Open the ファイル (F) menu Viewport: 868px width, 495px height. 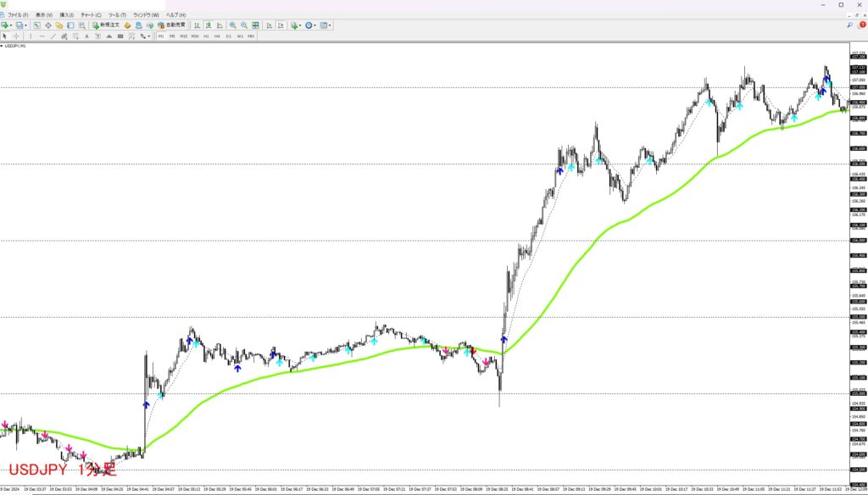[x=18, y=15]
